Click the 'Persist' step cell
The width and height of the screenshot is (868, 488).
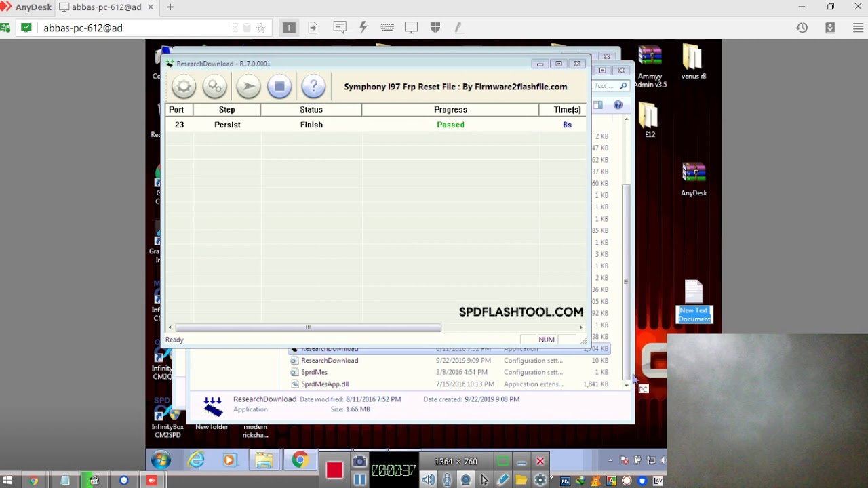[x=227, y=125]
